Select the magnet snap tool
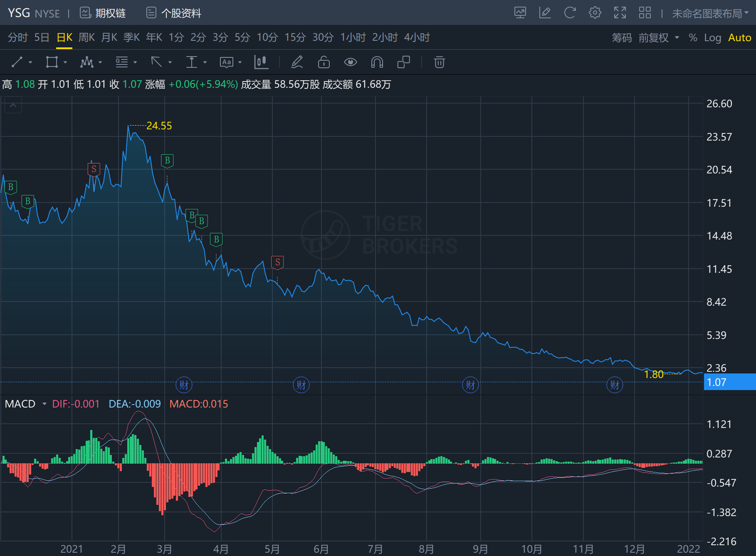This screenshot has height=556, width=756. click(377, 62)
